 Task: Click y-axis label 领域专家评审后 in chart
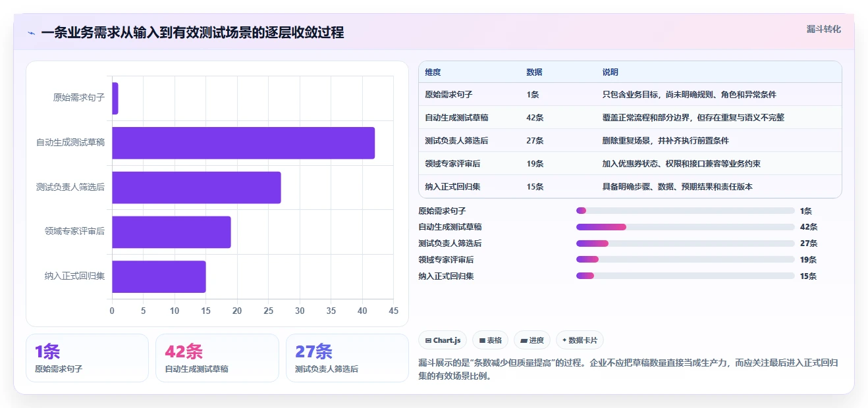(x=74, y=232)
